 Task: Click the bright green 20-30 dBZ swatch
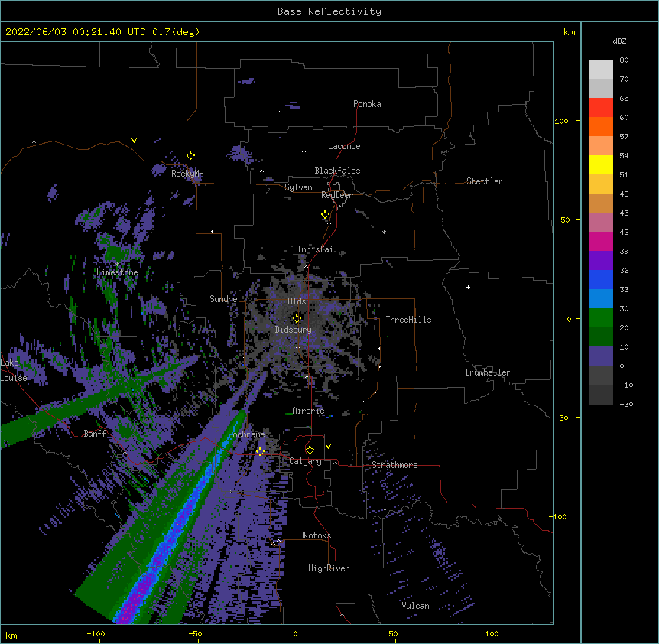(x=601, y=318)
